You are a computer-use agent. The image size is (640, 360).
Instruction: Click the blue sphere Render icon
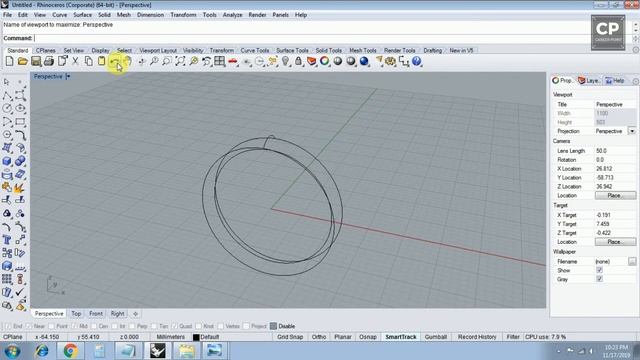coord(364,61)
